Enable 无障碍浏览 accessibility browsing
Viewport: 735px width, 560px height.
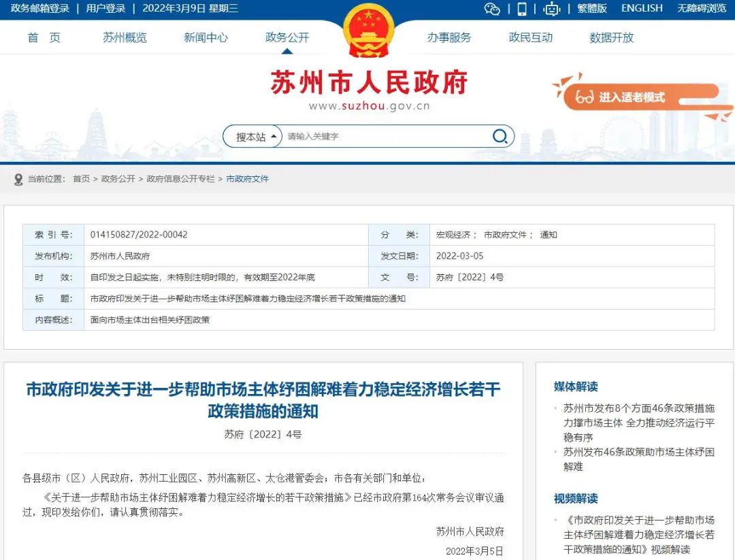(x=702, y=9)
